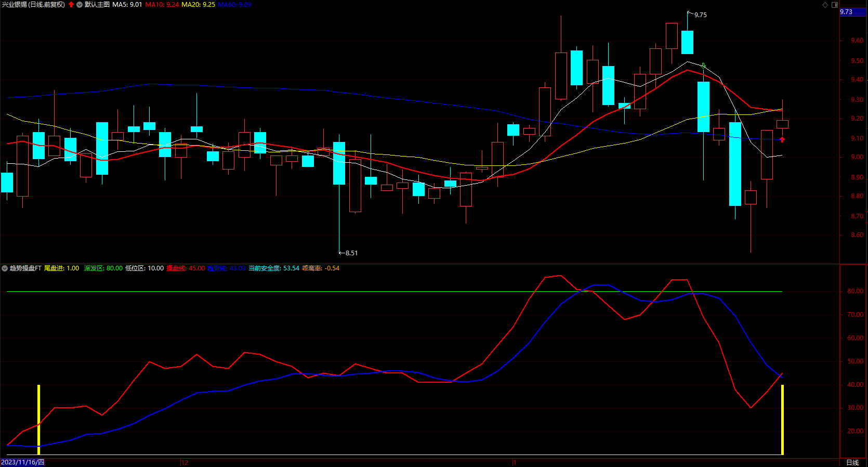Select the MA5: 9.01 indicator label
This screenshot has width=868, height=467.
pyautogui.click(x=127, y=5)
